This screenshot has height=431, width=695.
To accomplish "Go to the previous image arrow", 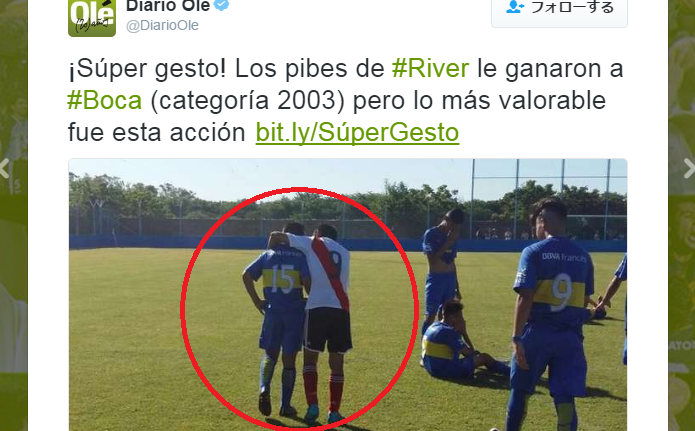I will point(4,168).
